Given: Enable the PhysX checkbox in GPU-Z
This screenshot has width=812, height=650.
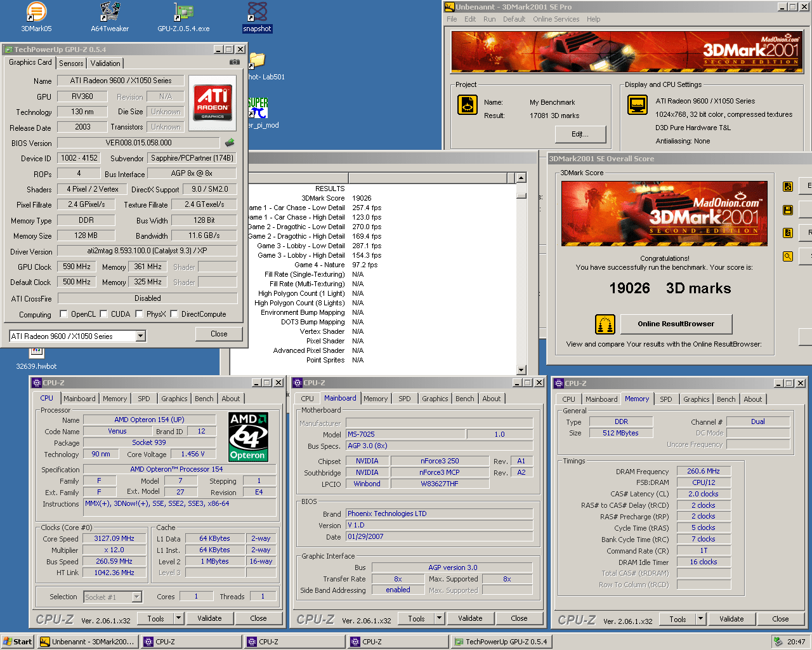Looking at the screenshot, I should (x=139, y=314).
